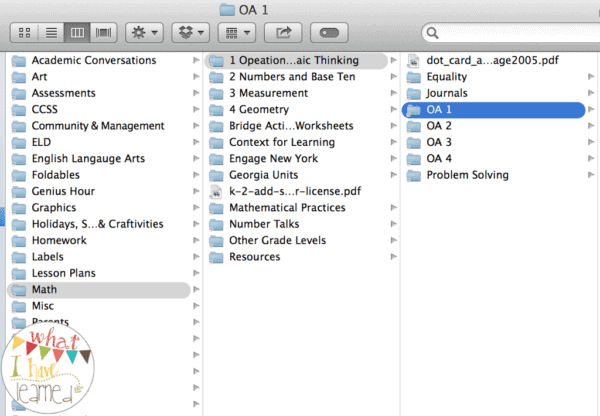Screen dimensions: 600x416
Task: Open the item arrangement dropdown
Action: pos(237,33)
